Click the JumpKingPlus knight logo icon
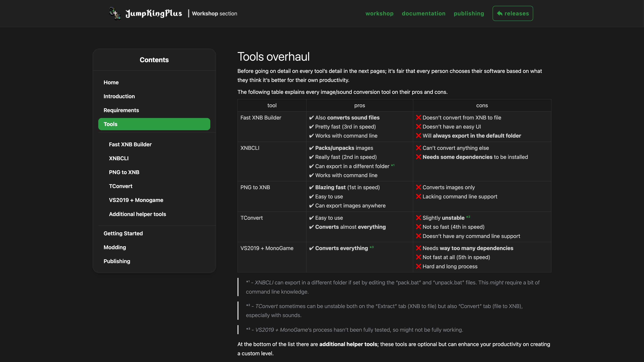This screenshot has width=644, height=362. (115, 13)
